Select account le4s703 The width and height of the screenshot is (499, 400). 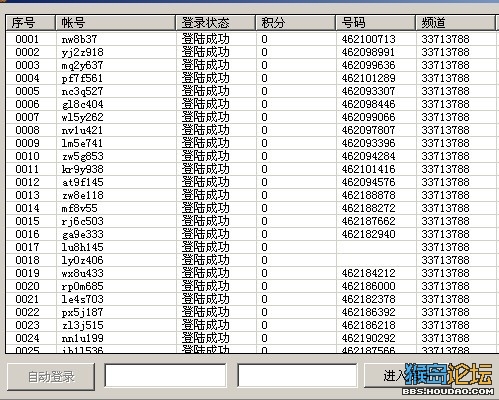82,299
